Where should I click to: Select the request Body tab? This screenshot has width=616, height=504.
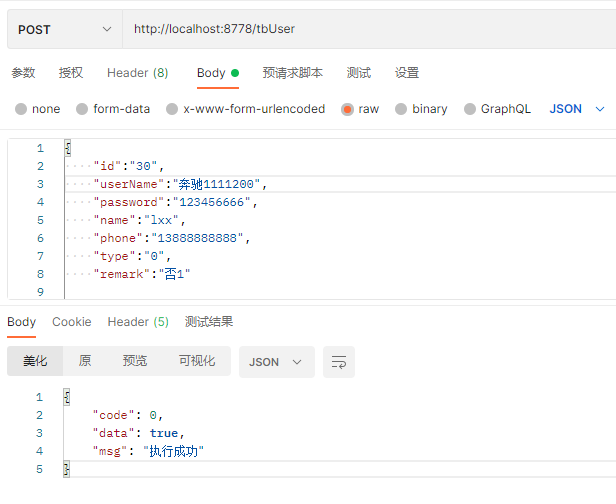coord(218,73)
